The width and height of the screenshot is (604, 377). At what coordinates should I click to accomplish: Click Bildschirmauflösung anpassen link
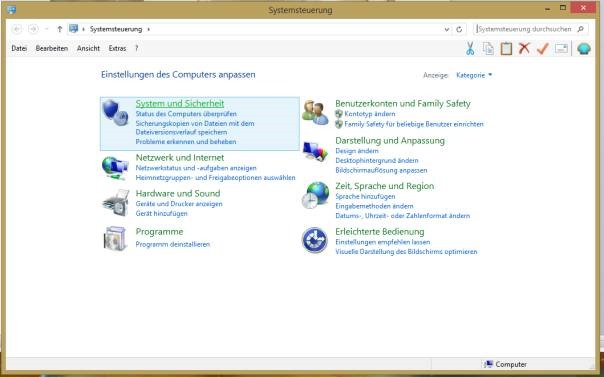click(x=381, y=170)
